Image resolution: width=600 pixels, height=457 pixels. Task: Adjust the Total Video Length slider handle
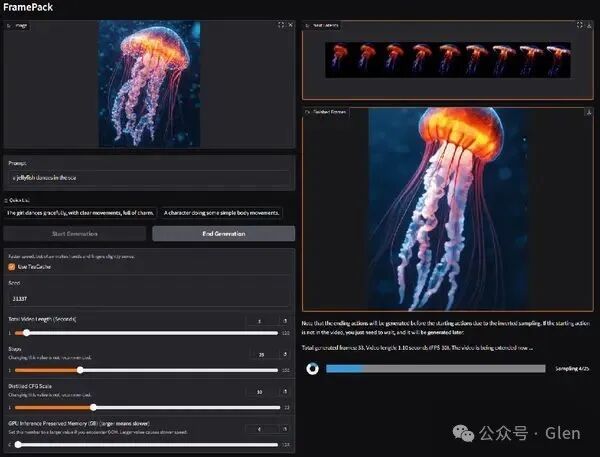(x=26, y=333)
